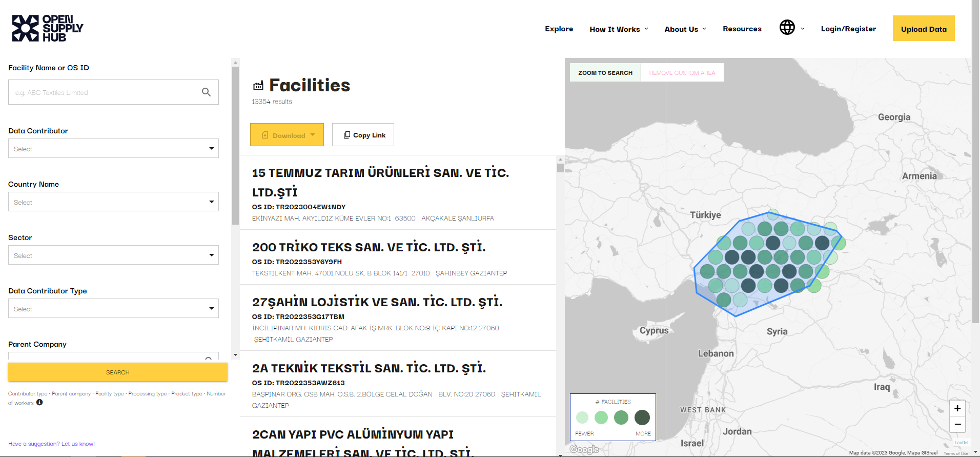
Task: Expand the Data Contributor dropdown
Action: pyautogui.click(x=113, y=149)
